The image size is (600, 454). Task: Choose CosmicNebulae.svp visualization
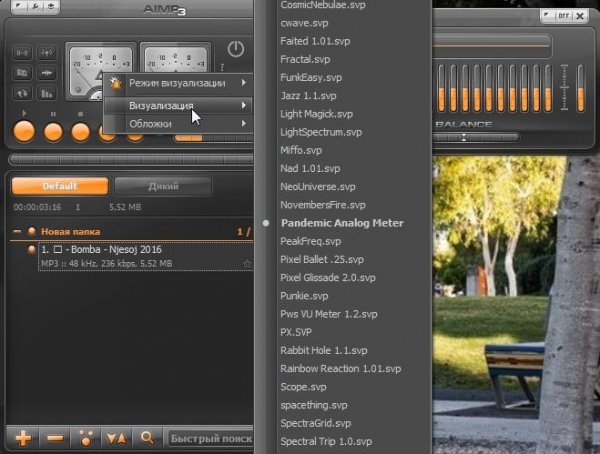pyautogui.click(x=323, y=5)
